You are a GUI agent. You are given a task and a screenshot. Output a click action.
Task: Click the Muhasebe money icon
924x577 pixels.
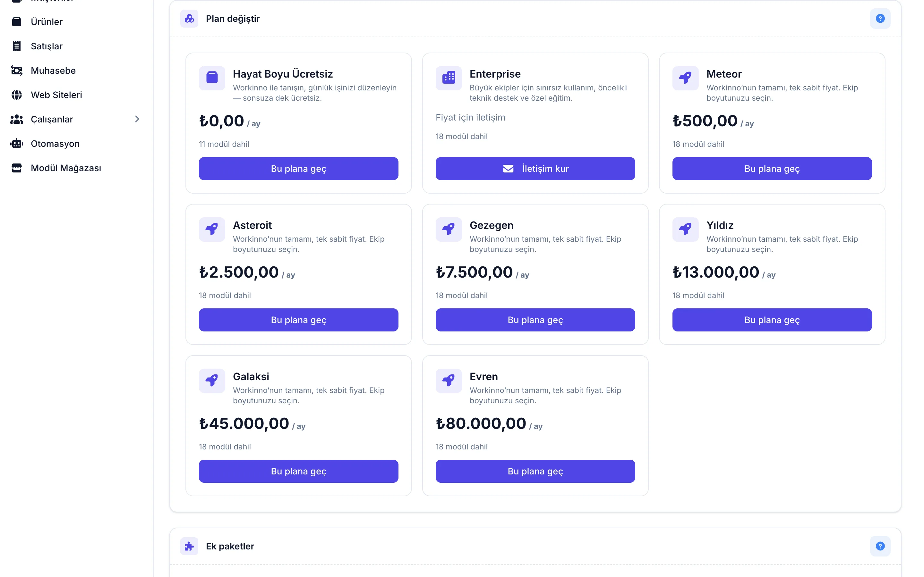click(x=16, y=71)
